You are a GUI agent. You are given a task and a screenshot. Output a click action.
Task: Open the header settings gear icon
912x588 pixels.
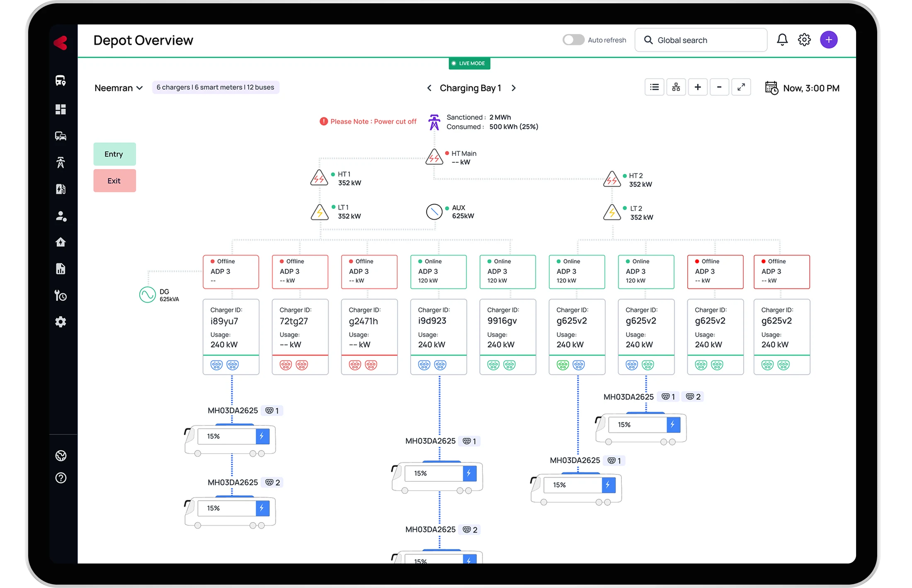tap(804, 40)
